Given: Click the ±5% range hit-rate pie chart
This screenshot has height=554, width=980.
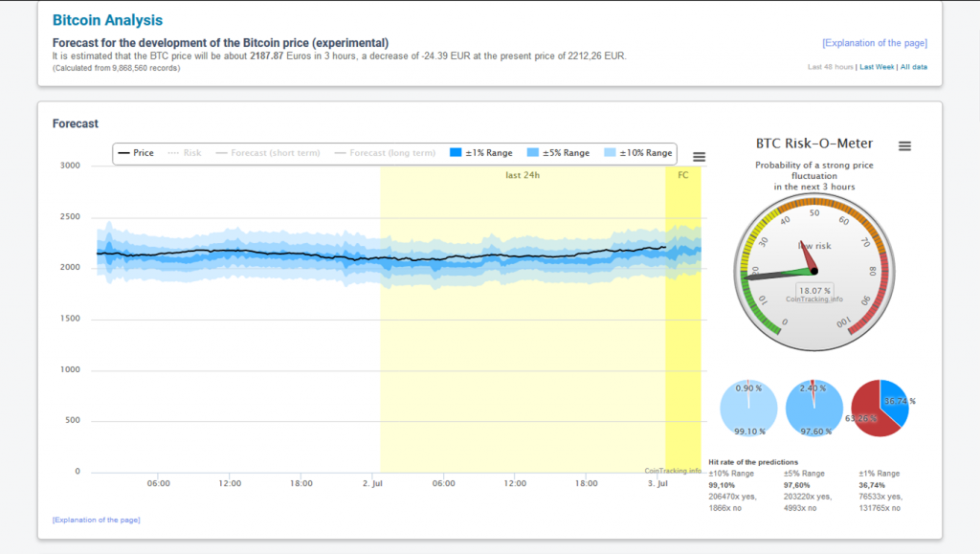Looking at the screenshot, I should [813, 409].
